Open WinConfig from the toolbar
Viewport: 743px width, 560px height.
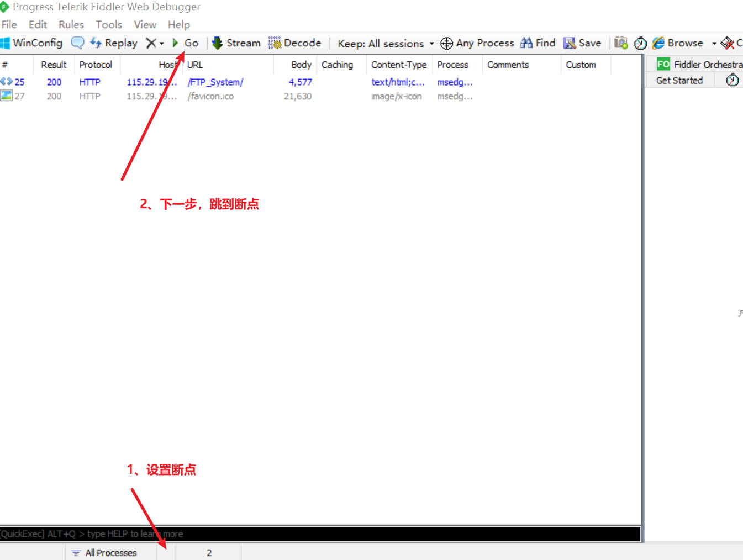[31, 43]
